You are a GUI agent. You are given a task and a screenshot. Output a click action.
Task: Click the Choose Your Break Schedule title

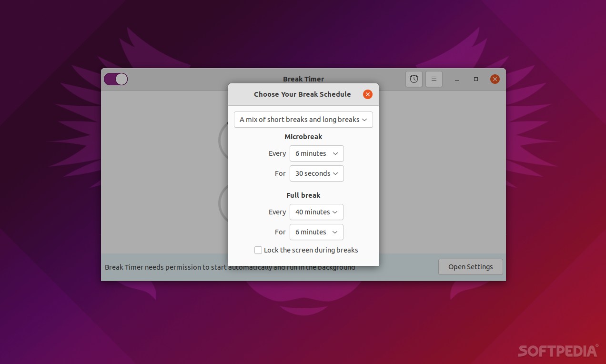(x=303, y=94)
